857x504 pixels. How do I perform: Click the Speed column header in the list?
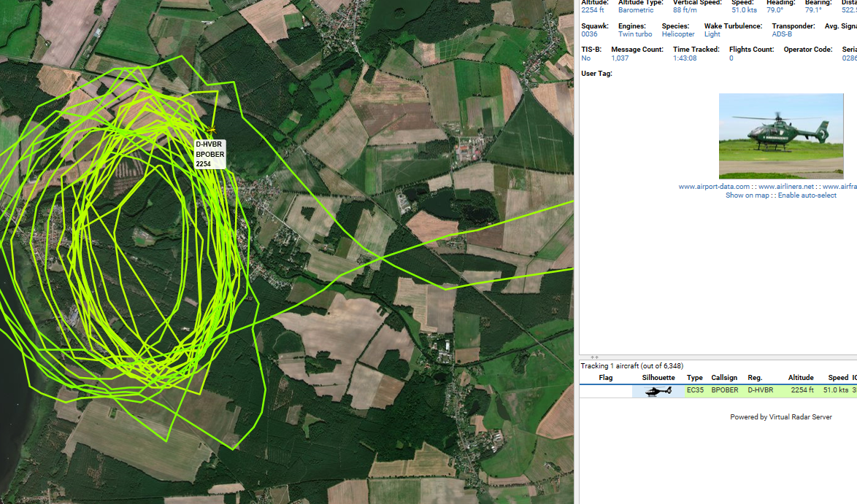[838, 378]
